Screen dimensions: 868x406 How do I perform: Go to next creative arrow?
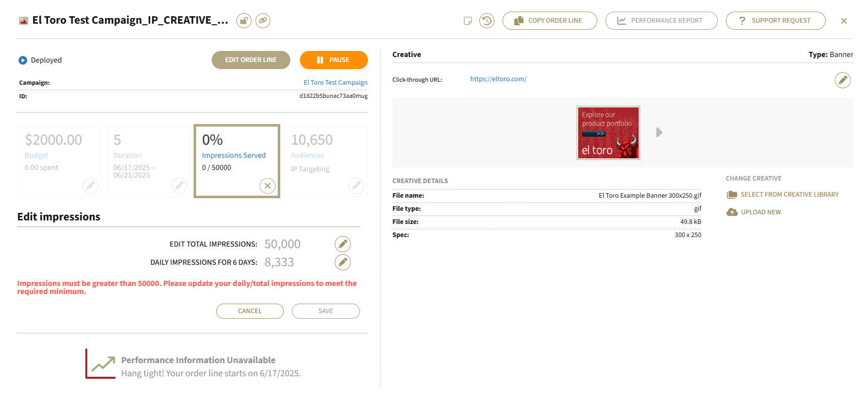(x=659, y=133)
